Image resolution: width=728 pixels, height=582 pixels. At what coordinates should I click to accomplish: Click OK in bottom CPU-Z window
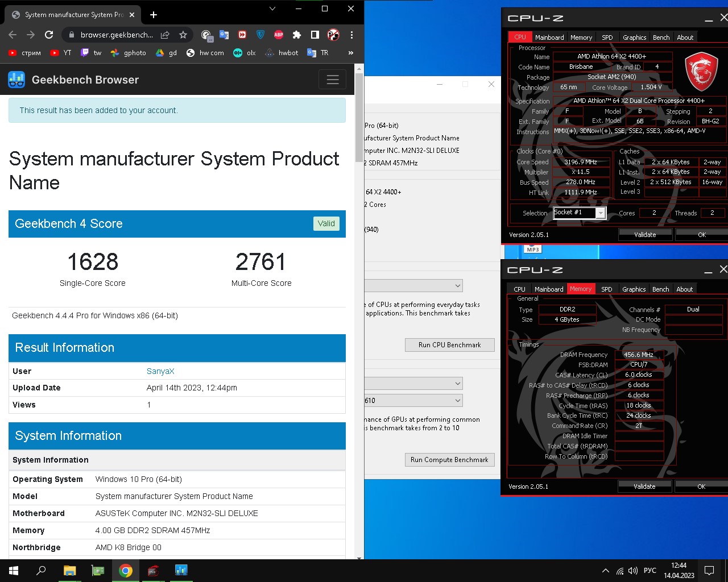tap(701, 487)
